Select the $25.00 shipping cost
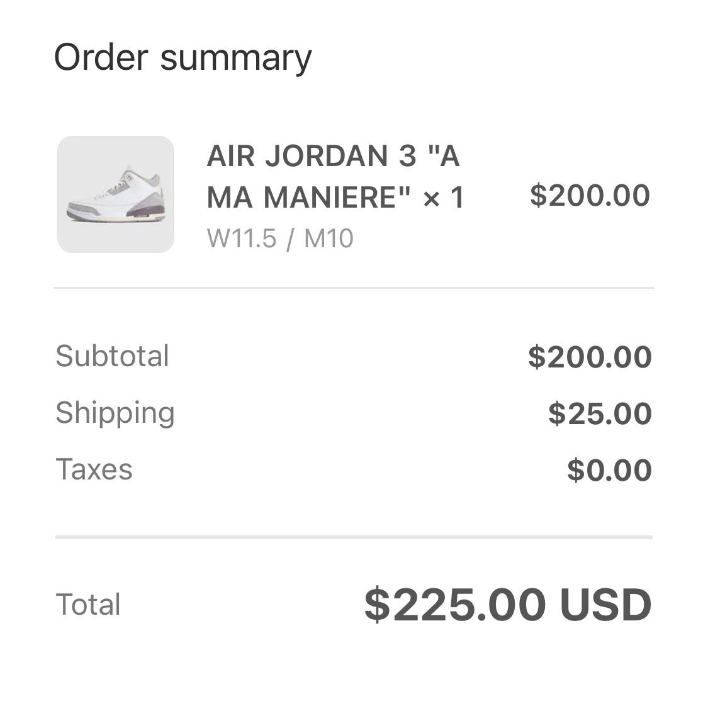This screenshot has height=728, width=708. [600, 413]
